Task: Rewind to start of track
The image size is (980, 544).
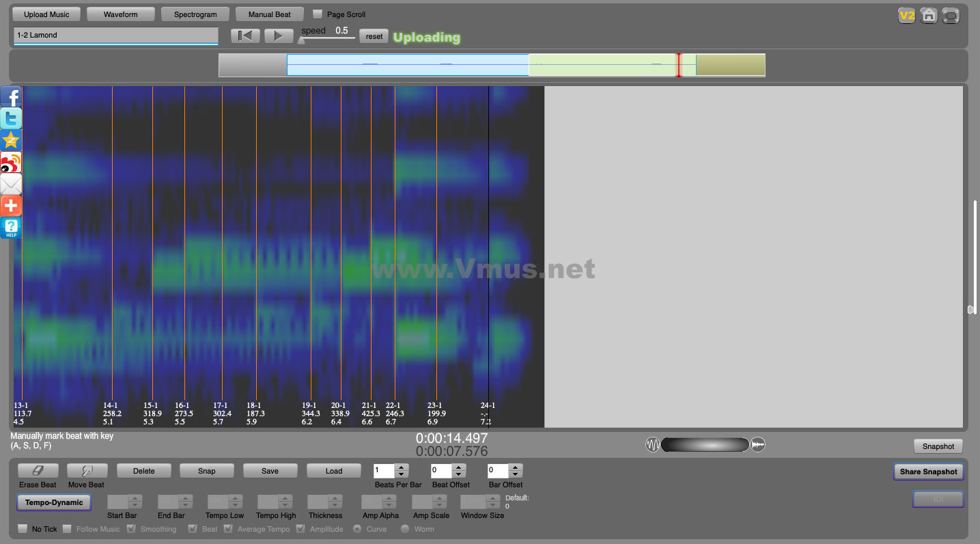Action: point(245,36)
